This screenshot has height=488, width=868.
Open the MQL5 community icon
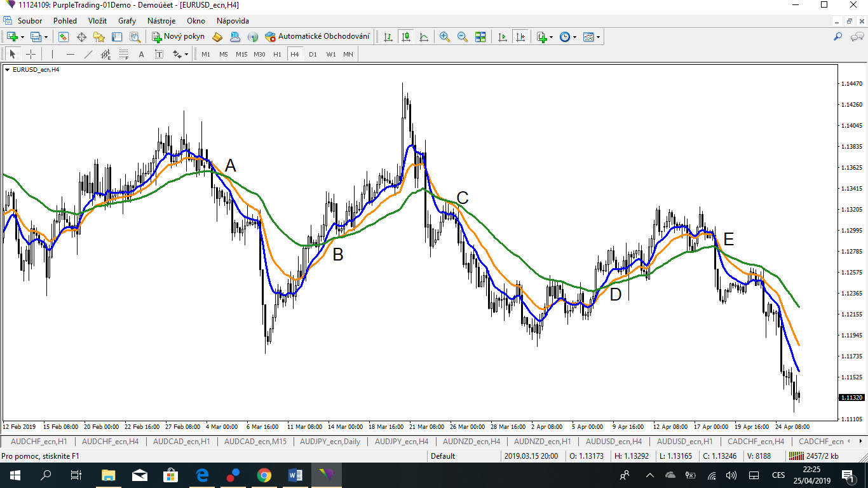235,37
